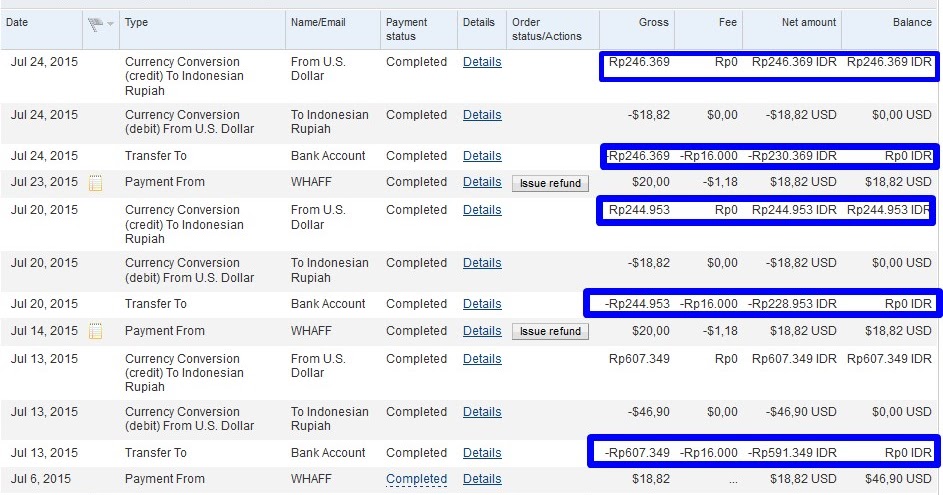943x495 pixels.
Task: Open note icon for Jul 23 WHAFF payment
Action: tap(95, 183)
